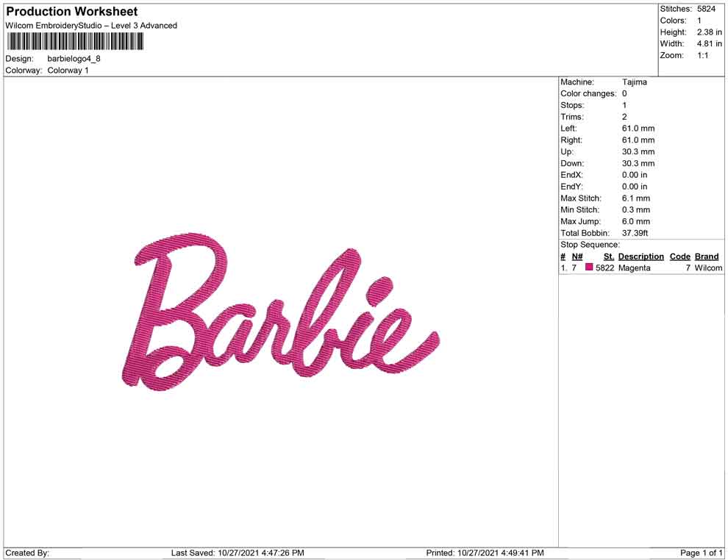Select design name 'barbielogo4_8'
Image resolution: width=728 pixels, height=560 pixels.
(74, 59)
